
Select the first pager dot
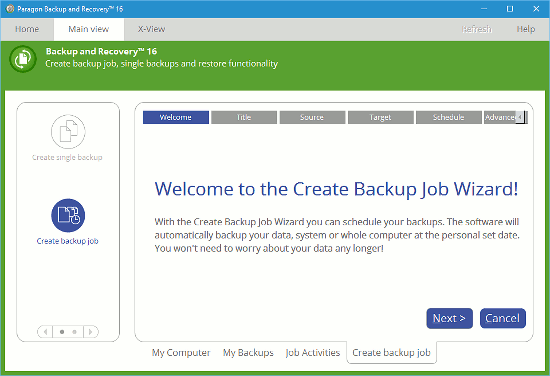pyautogui.click(x=62, y=331)
